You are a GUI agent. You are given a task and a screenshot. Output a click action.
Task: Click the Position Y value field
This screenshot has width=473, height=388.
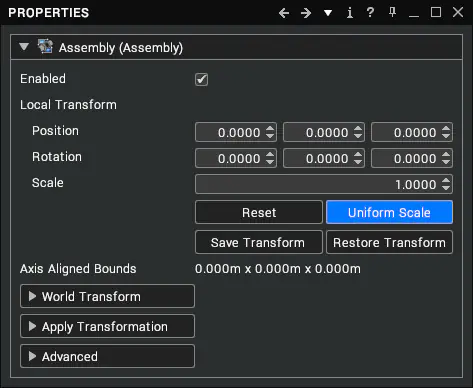coord(324,132)
